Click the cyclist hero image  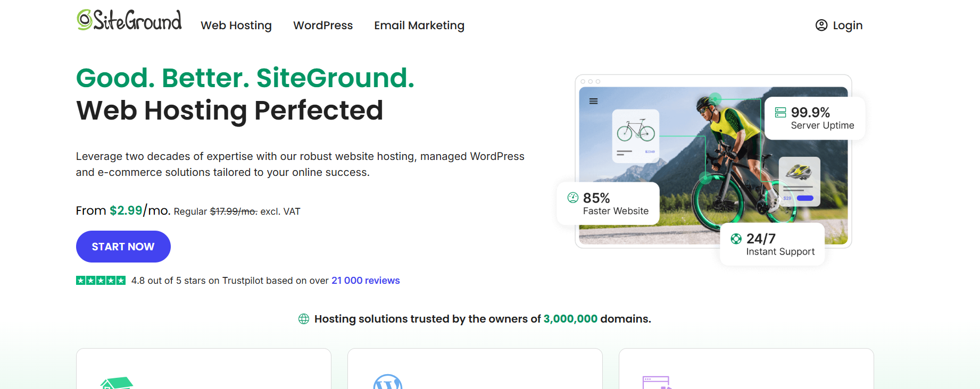pos(713,165)
